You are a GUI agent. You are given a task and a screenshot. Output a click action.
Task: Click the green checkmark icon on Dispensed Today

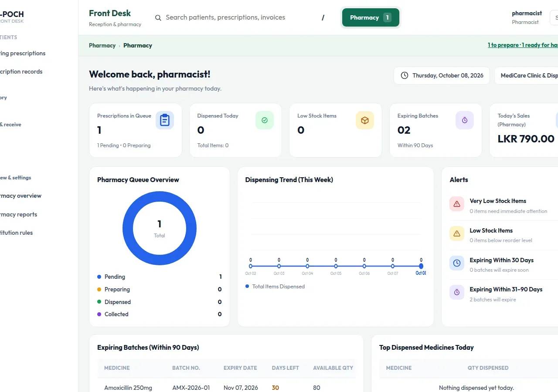(x=265, y=120)
